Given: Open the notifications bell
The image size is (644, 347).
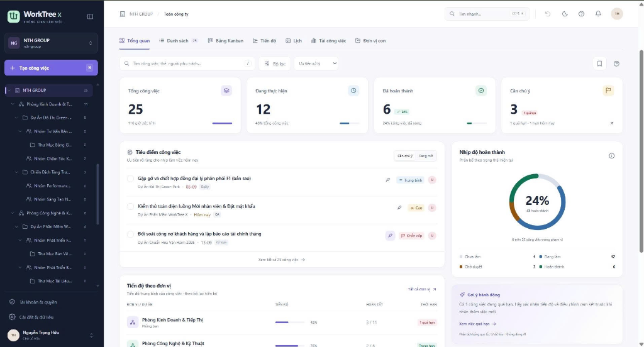Looking at the screenshot, I should (x=598, y=14).
